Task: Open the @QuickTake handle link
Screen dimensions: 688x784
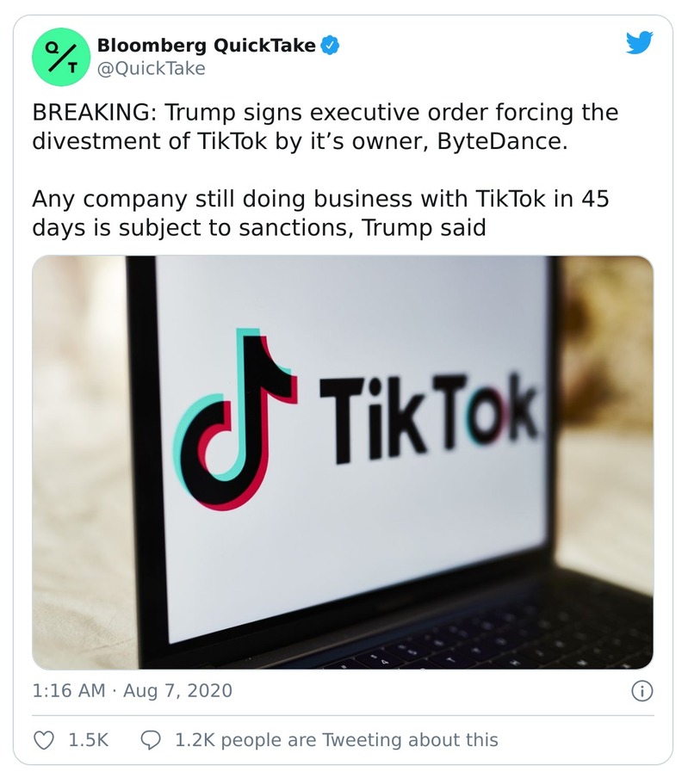Action: [151, 69]
